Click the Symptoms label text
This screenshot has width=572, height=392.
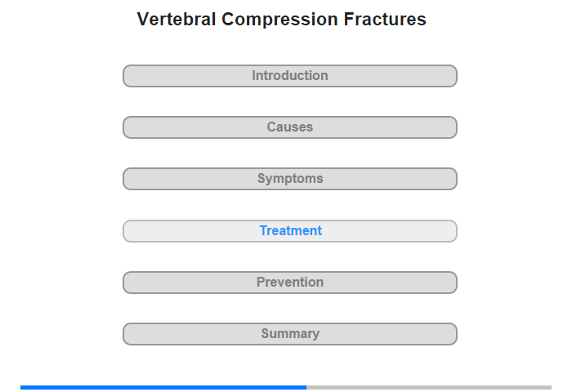tap(290, 178)
